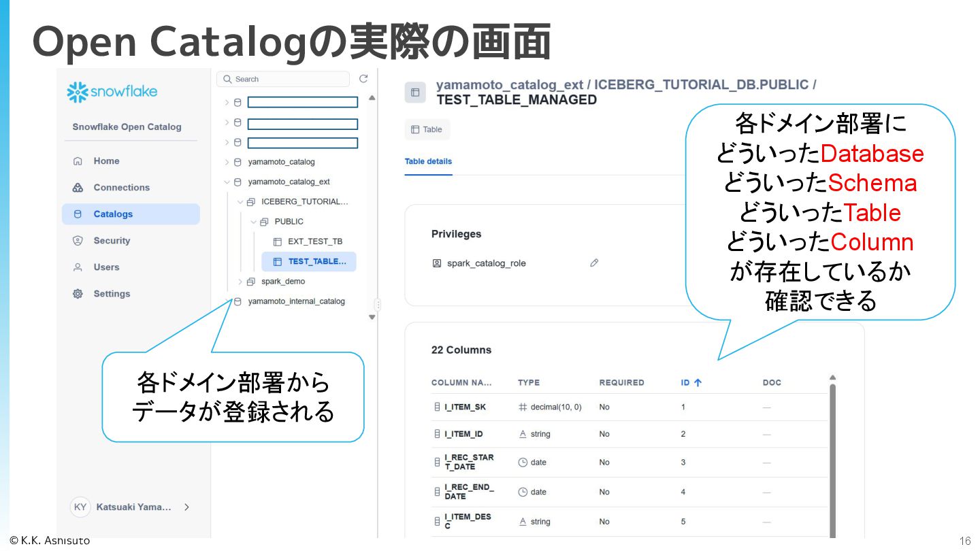Select the spark_demo row
The width and height of the screenshot is (980, 551).
pos(282,282)
